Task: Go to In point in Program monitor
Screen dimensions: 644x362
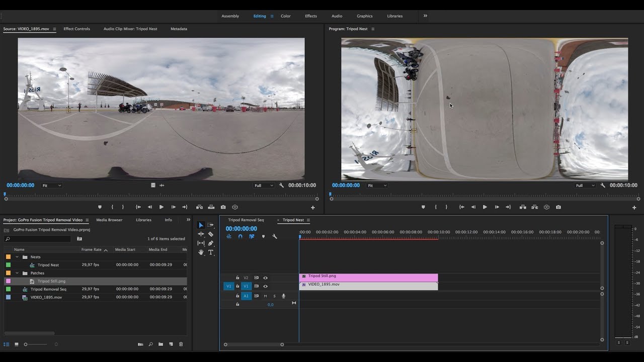Action: 461,207
